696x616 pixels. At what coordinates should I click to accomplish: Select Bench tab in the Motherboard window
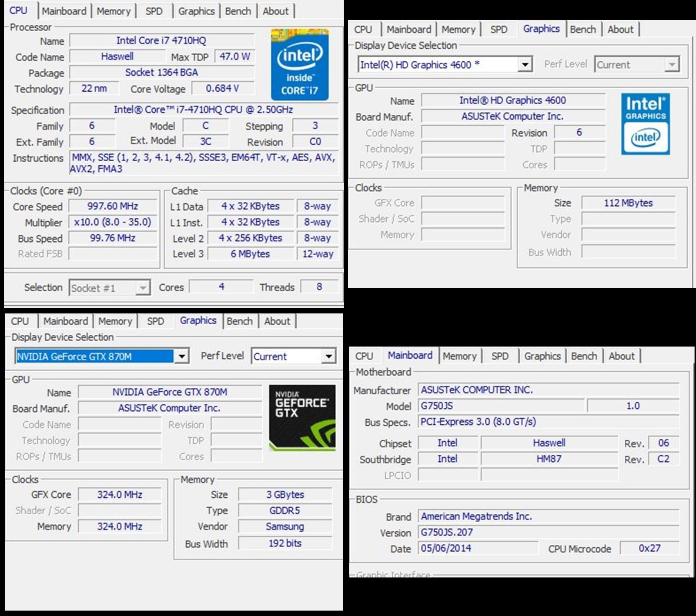pyautogui.click(x=584, y=356)
